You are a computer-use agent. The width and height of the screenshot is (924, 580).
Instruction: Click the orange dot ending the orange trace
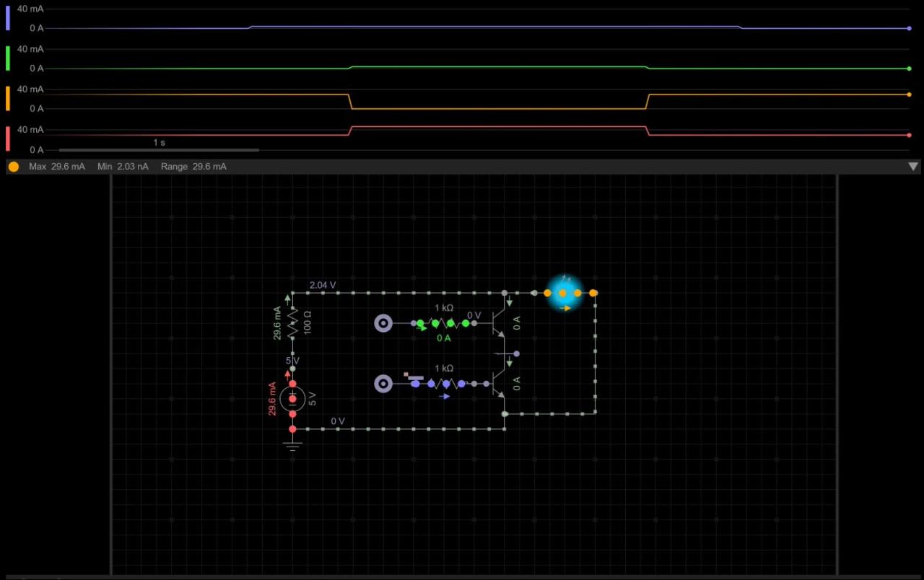[x=909, y=95]
